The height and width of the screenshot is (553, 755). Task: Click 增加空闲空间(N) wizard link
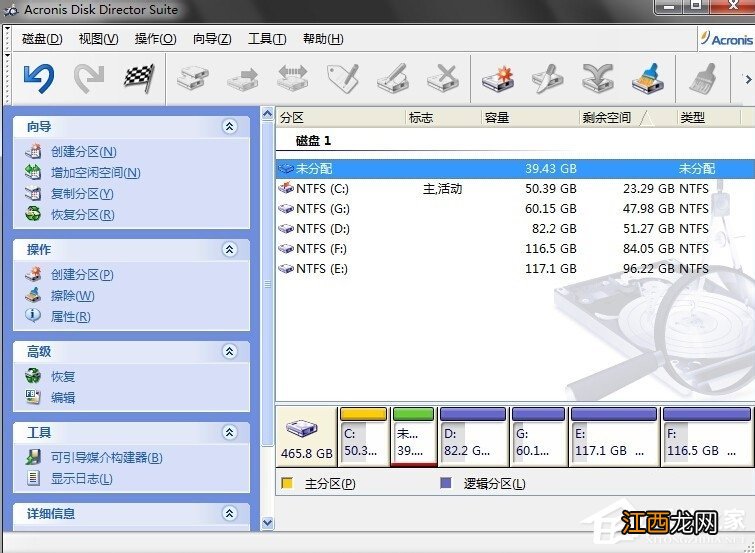[x=96, y=173]
